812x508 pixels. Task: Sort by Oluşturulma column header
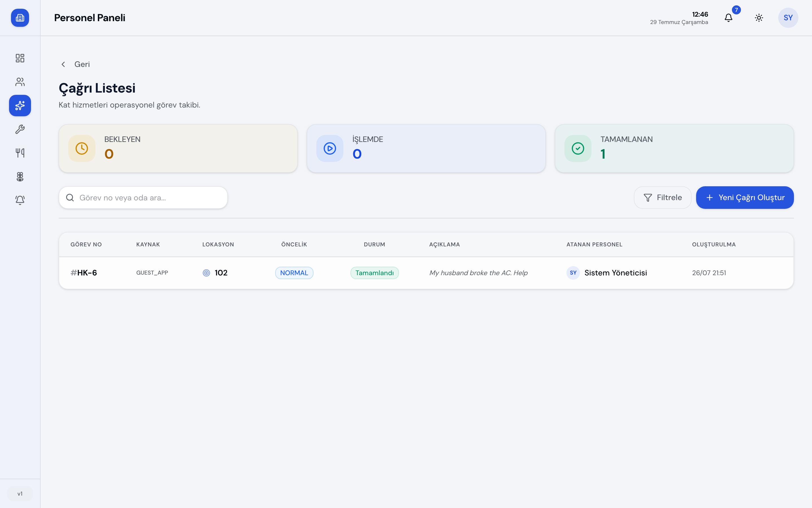714,245
